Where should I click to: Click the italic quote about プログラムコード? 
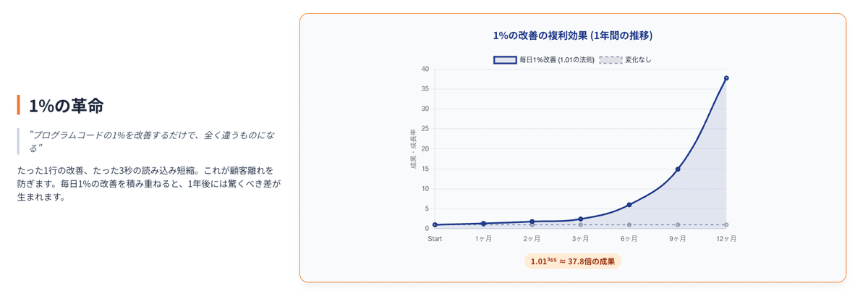pyautogui.click(x=152, y=141)
